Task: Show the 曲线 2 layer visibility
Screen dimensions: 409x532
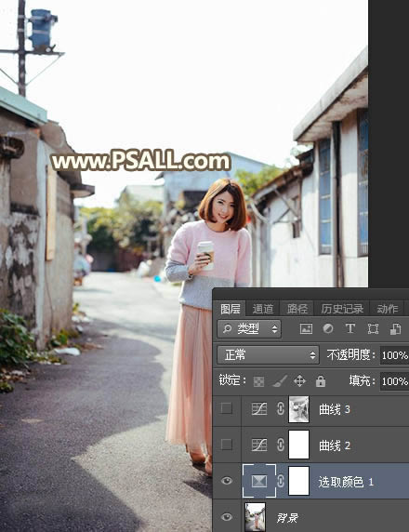Action: (227, 445)
